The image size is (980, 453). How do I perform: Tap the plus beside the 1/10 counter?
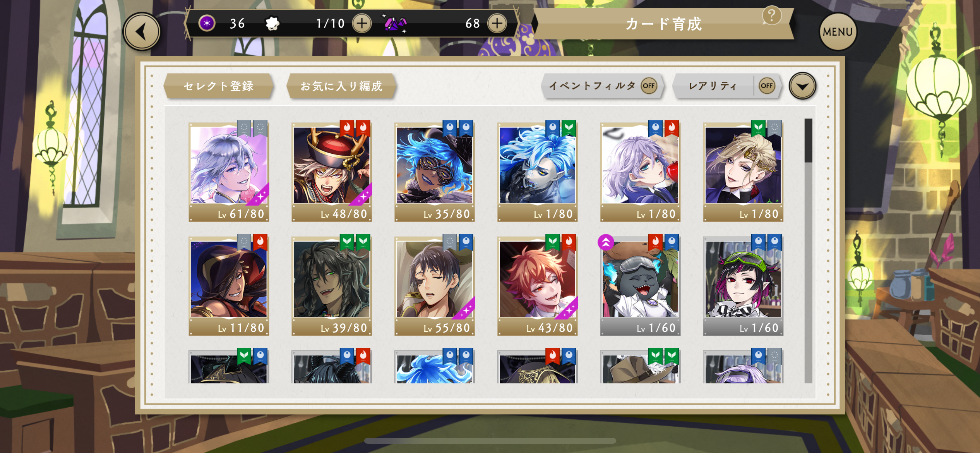tap(362, 24)
